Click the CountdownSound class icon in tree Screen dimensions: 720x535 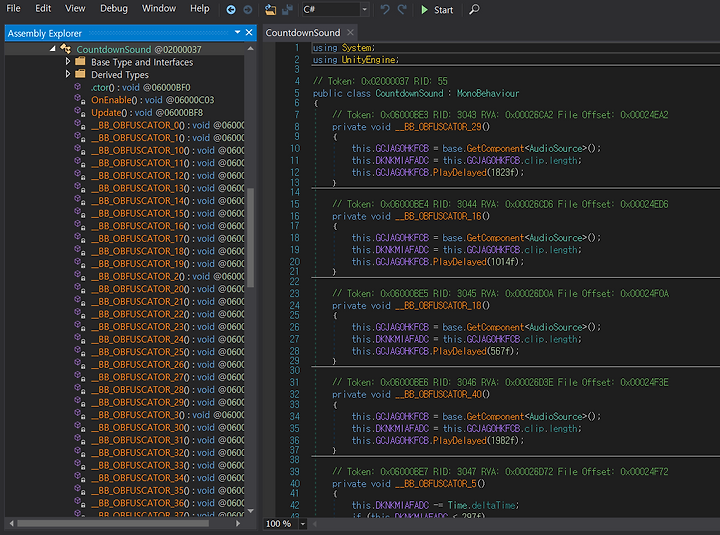tap(66, 49)
